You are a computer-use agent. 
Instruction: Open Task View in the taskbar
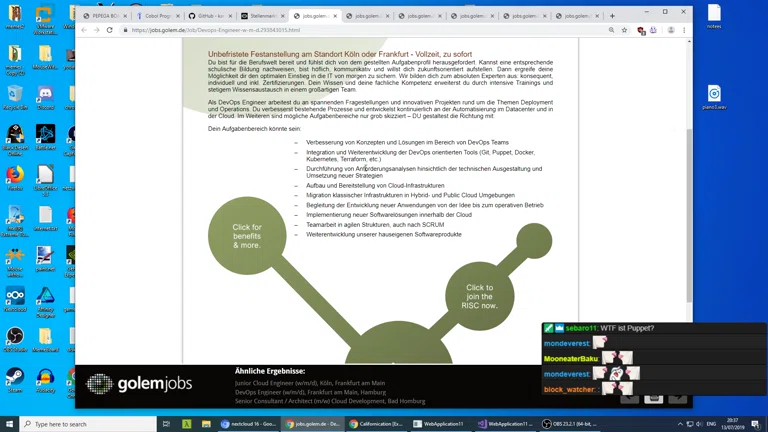[x=166, y=424]
